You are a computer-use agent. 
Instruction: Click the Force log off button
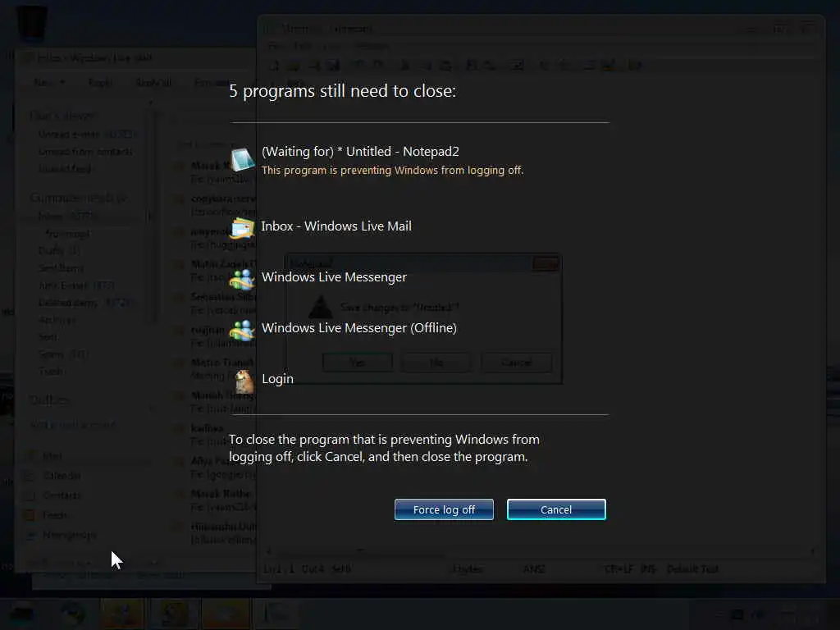click(x=444, y=509)
